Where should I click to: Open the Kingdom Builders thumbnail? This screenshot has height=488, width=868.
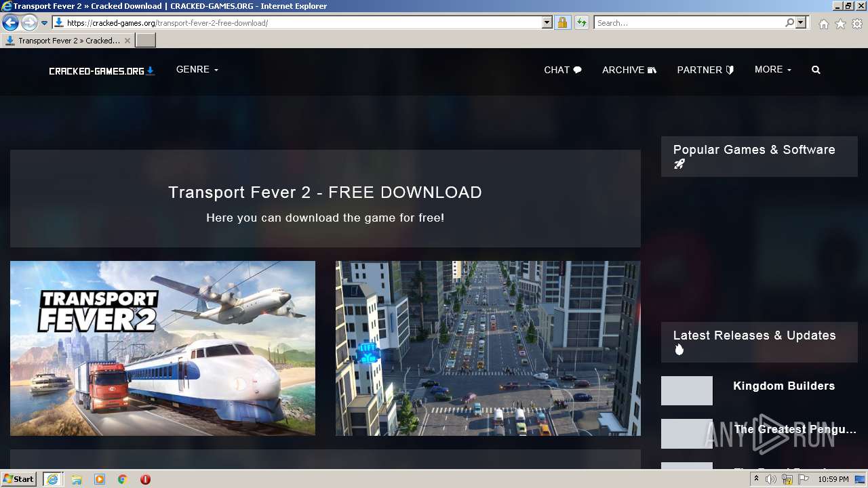tap(687, 391)
